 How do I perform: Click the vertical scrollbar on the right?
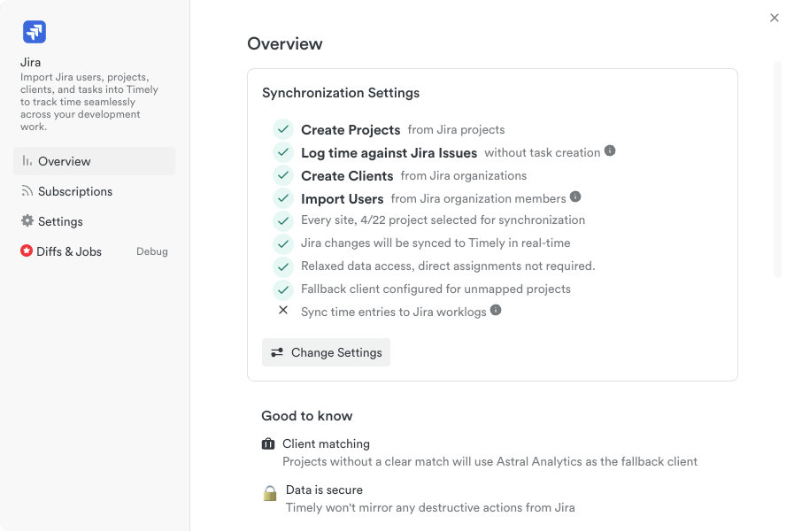[x=777, y=168]
